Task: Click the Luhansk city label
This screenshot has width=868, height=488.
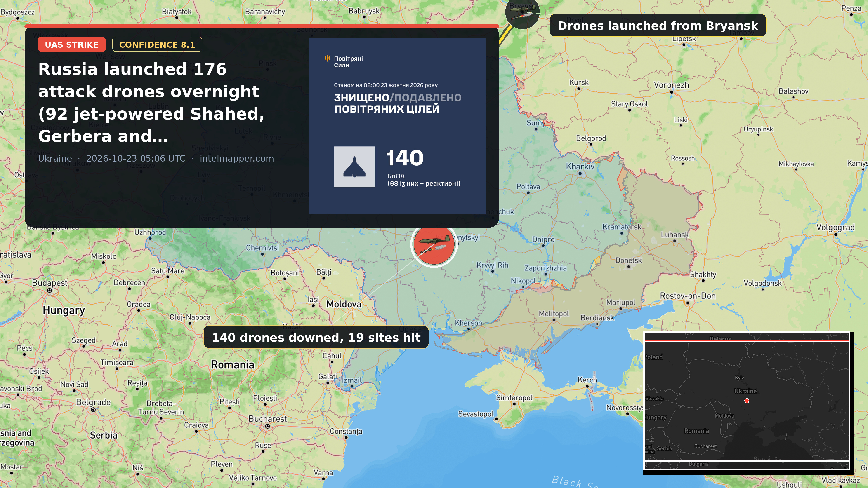Action: [x=675, y=235]
